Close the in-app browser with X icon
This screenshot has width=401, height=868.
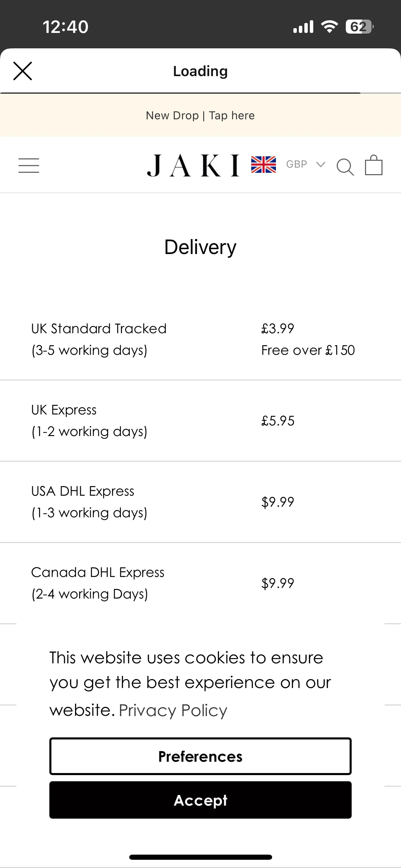pyautogui.click(x=23, y=71)
